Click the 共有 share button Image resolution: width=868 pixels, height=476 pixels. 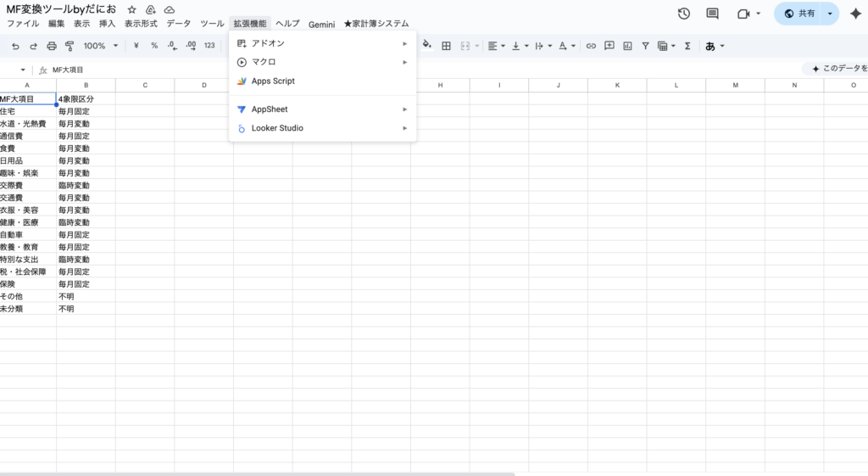pyautogui.click(x=799, y=14)
